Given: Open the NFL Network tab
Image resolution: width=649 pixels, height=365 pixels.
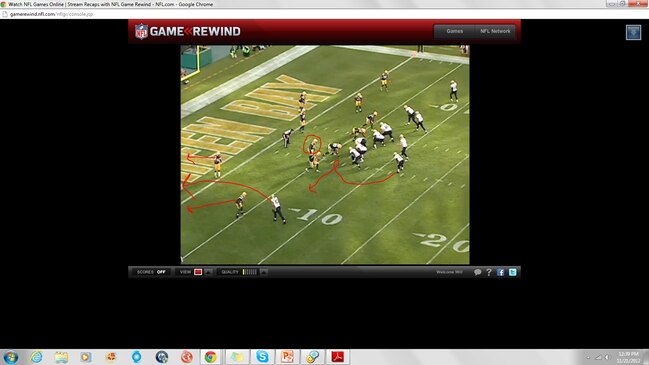Looking at the screenshot, I should click(x=495, y=31).
